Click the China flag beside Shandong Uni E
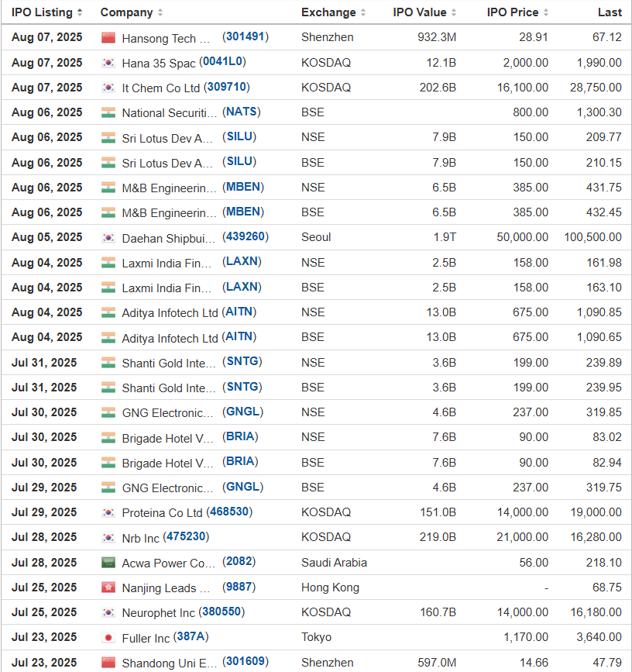Screen dimensions: 632x672 pos(108,663)
